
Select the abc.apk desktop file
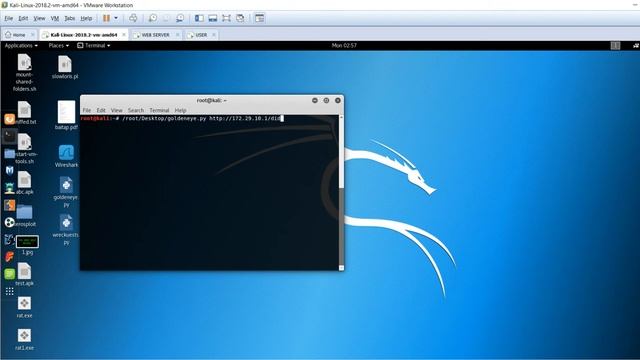pos(24,182)
